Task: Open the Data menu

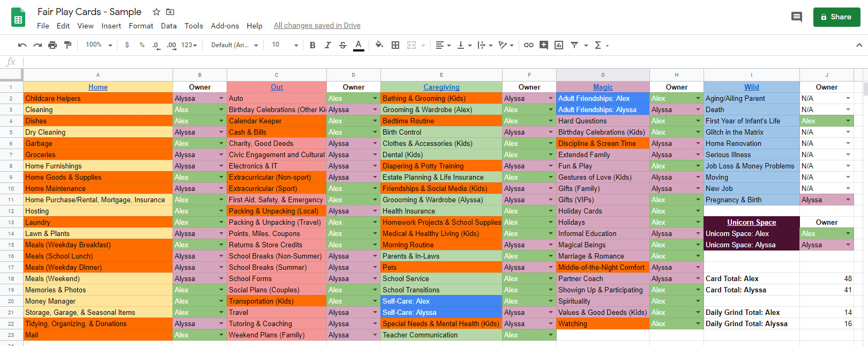Action: (169, 26)
